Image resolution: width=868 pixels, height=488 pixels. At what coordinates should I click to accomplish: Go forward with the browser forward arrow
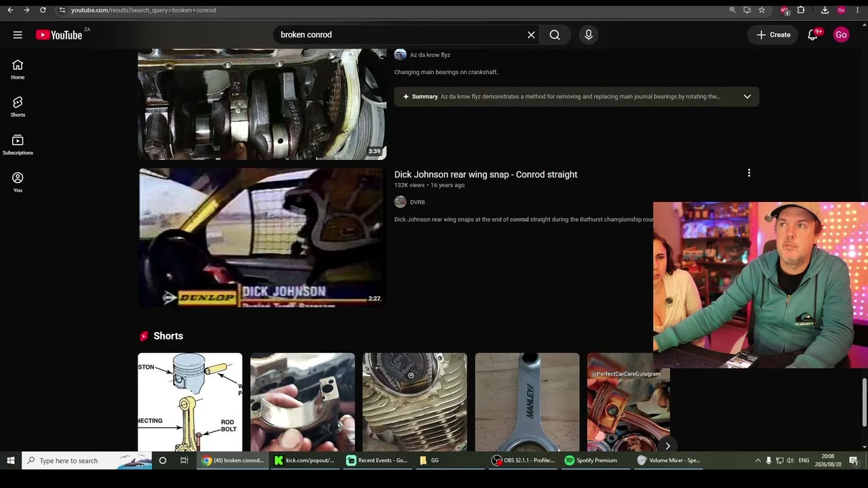coord(26,10)
